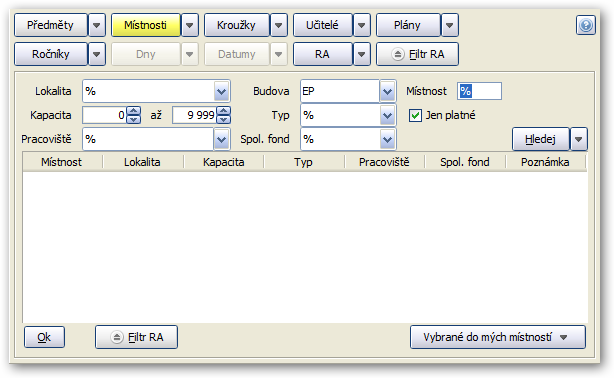Switch to the Plány tab
Screen dimensions: 614x378
[408, 25]
